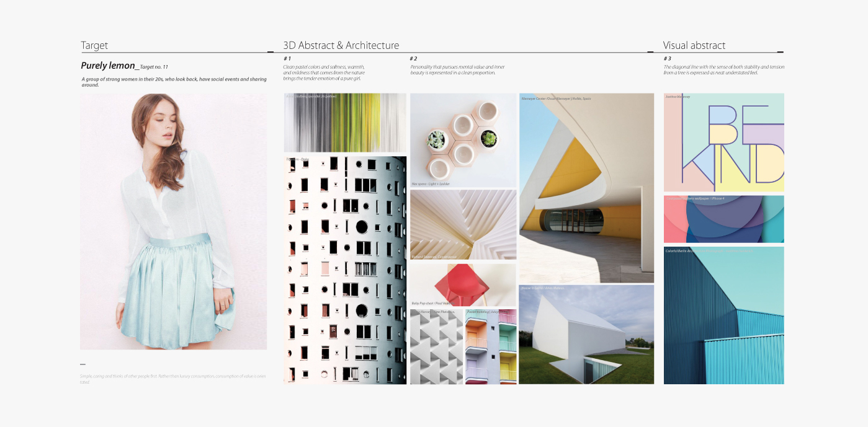Open the gray triangular facade pattern image
The width and height of the screenshot is (868, 427).
coord(436,346)
